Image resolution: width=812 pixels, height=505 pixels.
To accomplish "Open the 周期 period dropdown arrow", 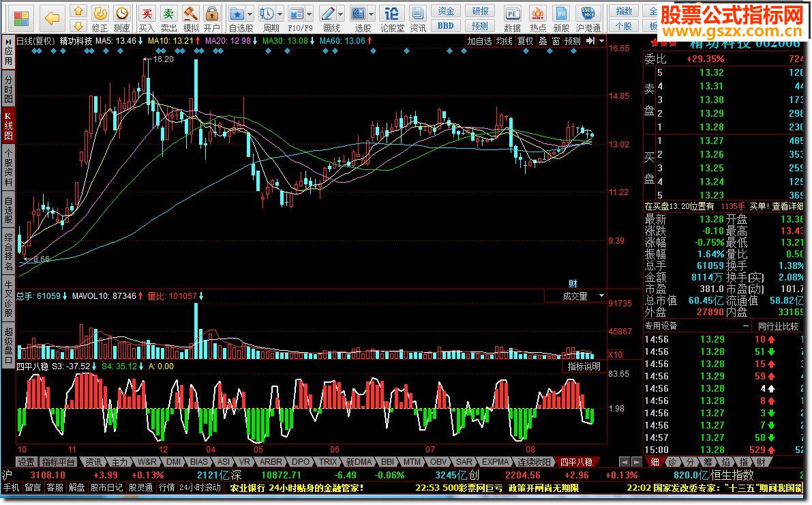I will (280, 14).
